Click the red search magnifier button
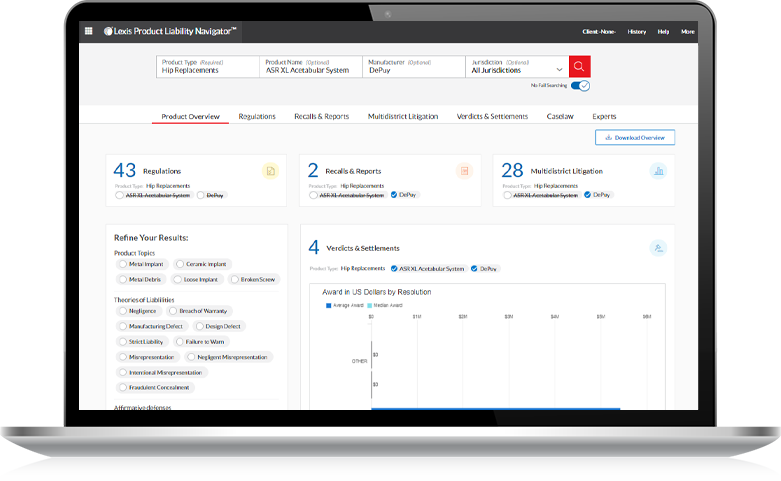 tap(579, 66)
